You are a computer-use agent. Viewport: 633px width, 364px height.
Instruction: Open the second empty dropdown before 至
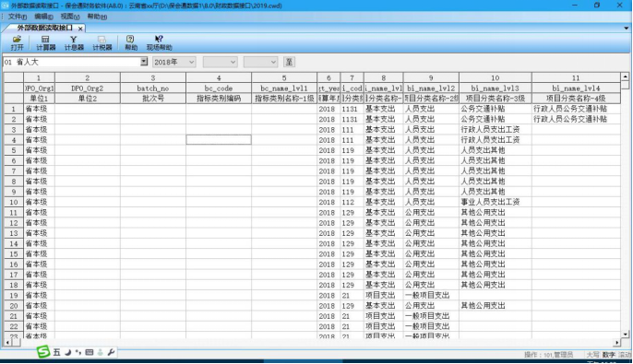pyautogui.click(x=260, y=62)
